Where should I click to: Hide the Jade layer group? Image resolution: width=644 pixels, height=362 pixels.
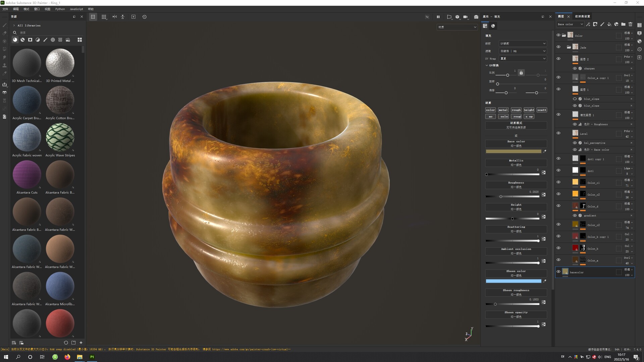coord(558,47)
